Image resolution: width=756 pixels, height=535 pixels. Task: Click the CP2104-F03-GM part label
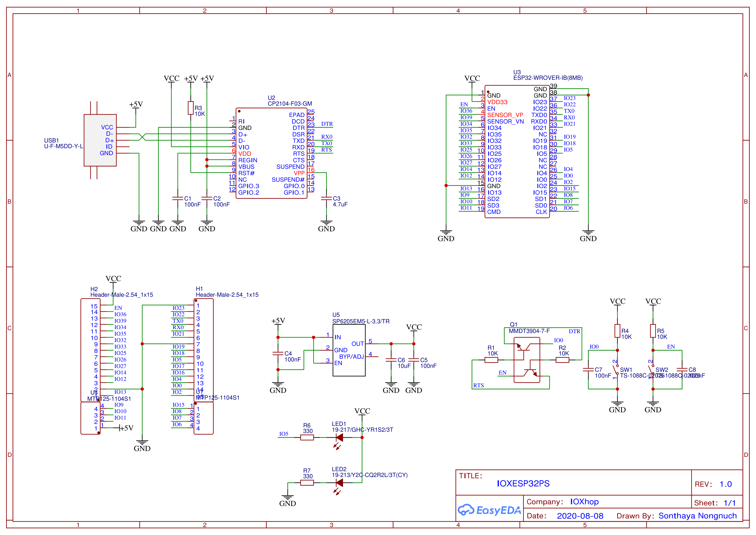coord(290,104)
